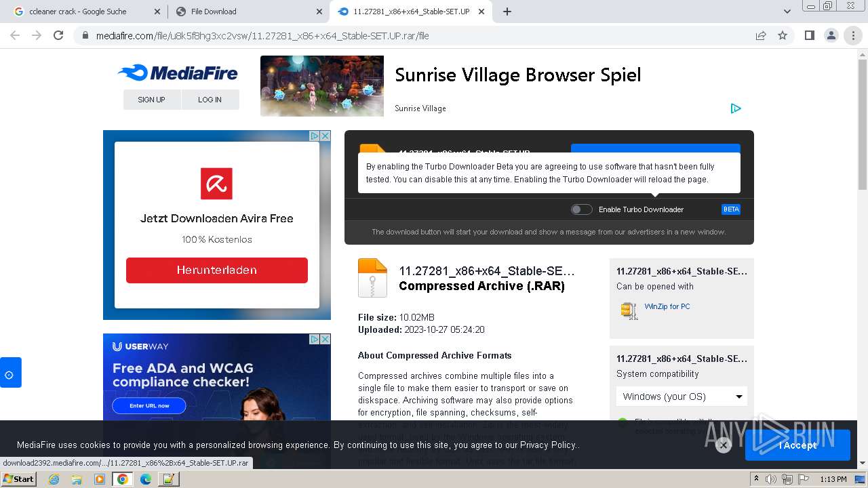Enable the Turbo Downloader toggle
868x488 pixels.
(x=581, y=209)
